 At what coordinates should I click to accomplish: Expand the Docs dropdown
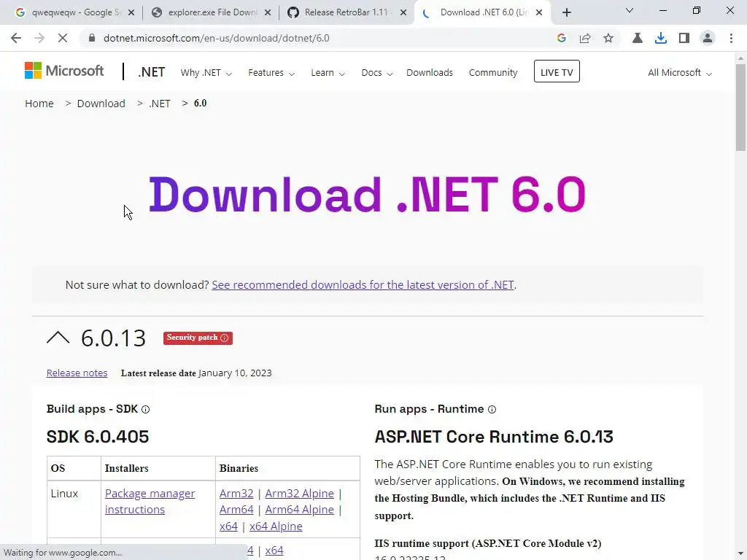(x=377, y=73)
